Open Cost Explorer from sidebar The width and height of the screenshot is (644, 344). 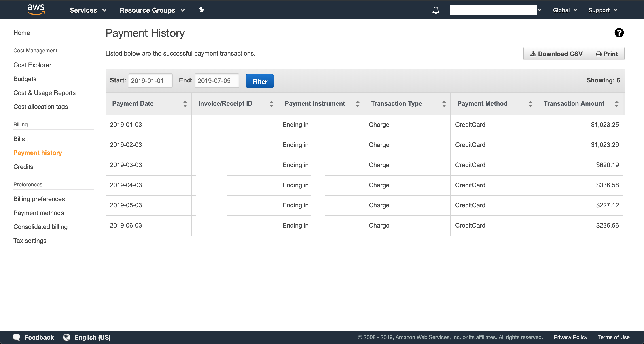coord(32,65)
